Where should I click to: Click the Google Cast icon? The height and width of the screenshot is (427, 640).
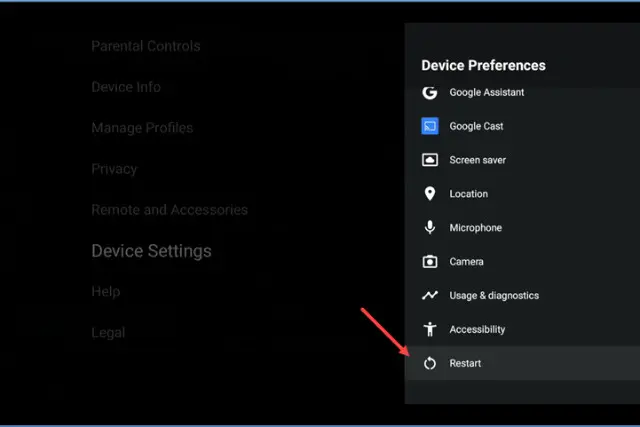pyautogui.click(x=430, y=127)
